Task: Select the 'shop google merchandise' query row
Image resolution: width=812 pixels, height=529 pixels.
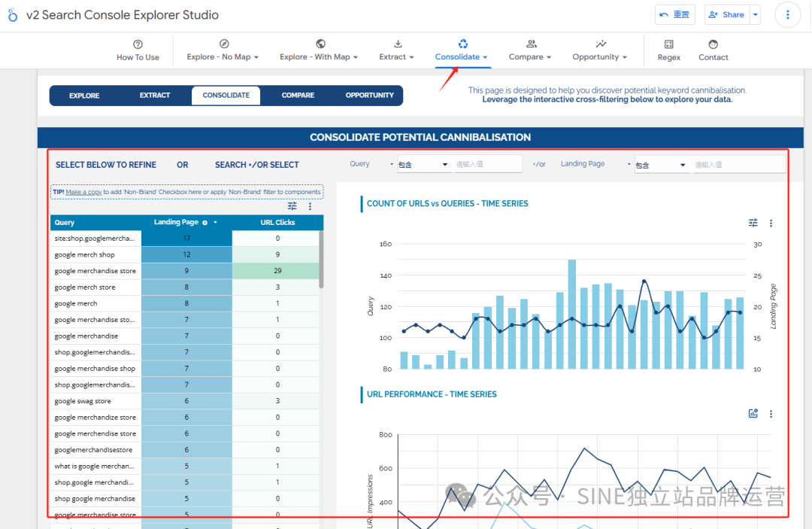Action: [x=186, y=498]
